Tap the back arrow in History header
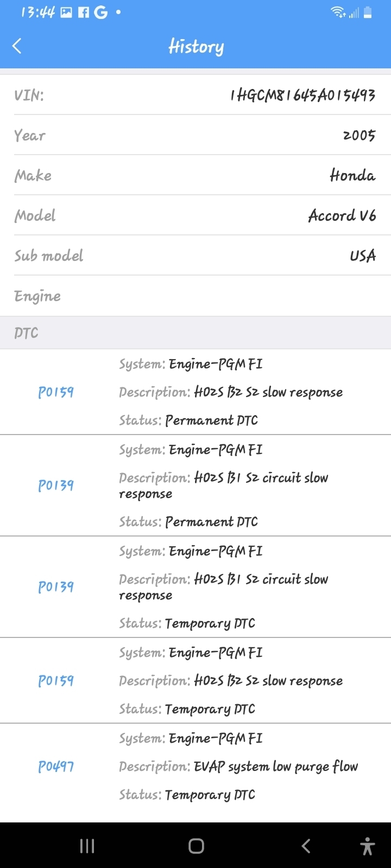Viewport: 391px width, 868px height. pos(17,46)
